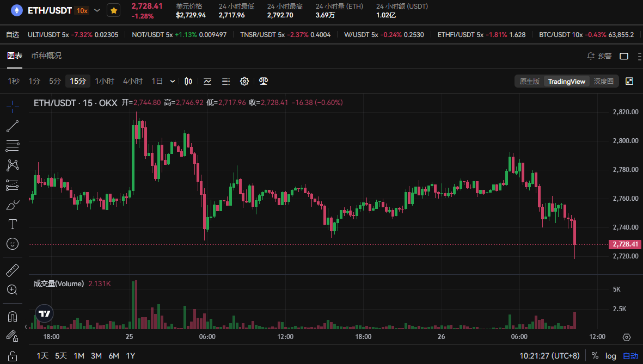Collapse the volume pane arrow
Screen dimensions: 643x364
(26, 326)
